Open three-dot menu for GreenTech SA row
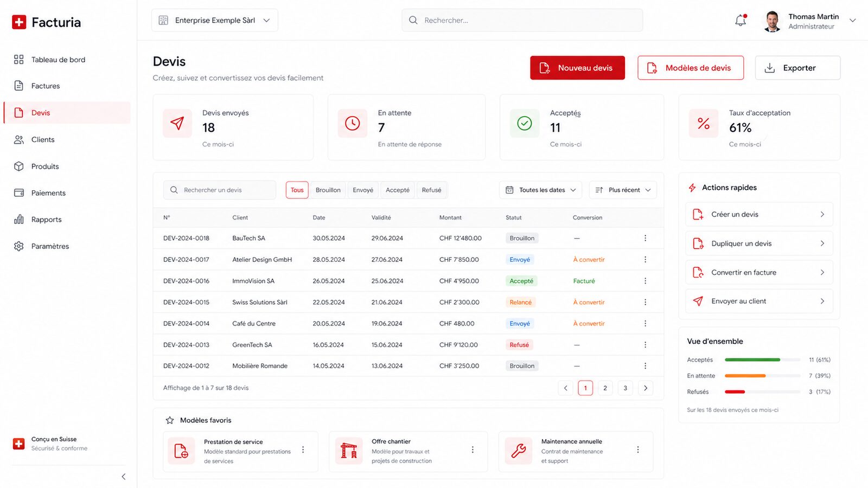This screenshot has width=868, height=488. (645, 345)
